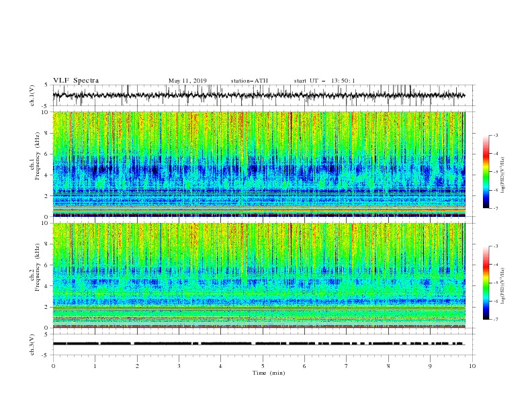Click the "-5" tick on ch.1(V) axis
Viewport: 532px width, 411px height.
tap(46, 106)
